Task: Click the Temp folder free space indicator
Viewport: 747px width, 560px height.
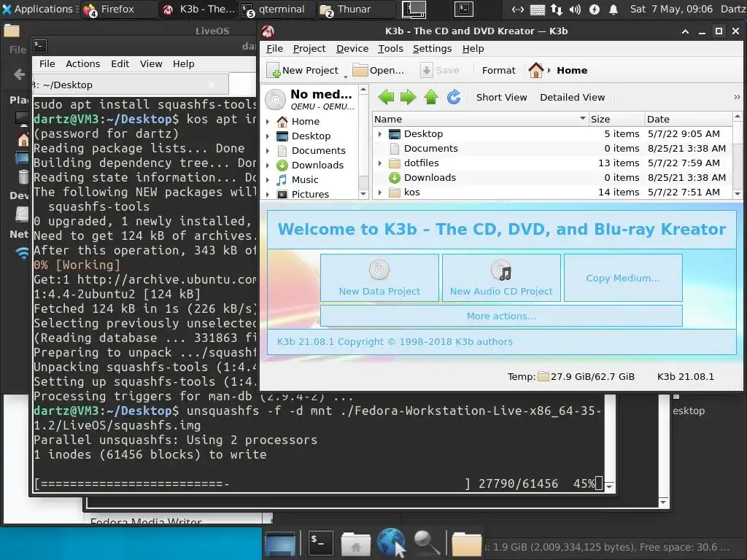Action: pyautogui.click(x=570, y=377)
